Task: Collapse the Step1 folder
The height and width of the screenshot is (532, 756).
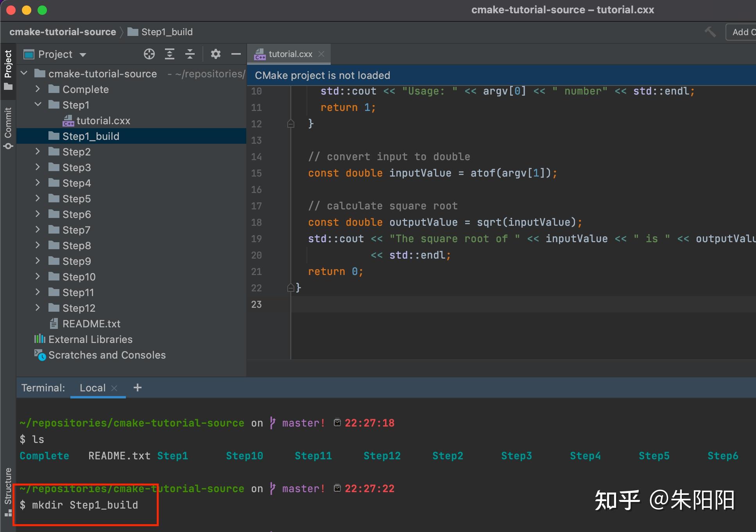Action: pos(38,104)
